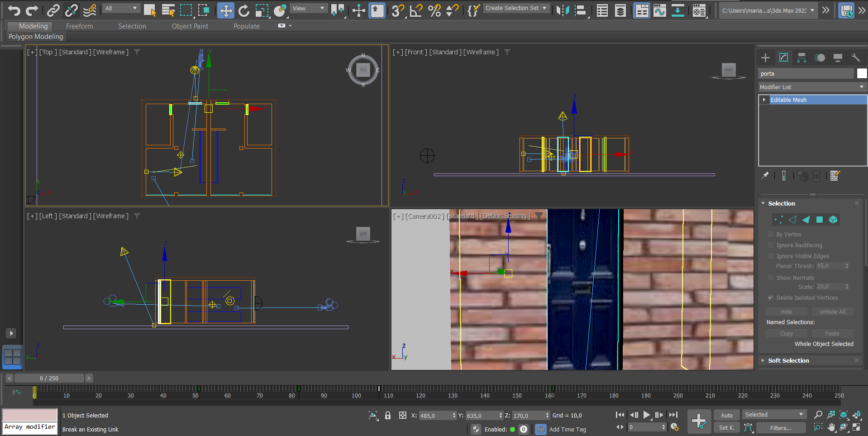The width and height of the screenshot is (868, 436).
Task: Open the Utilities panel wrench icon
Action: coord(855,57)
